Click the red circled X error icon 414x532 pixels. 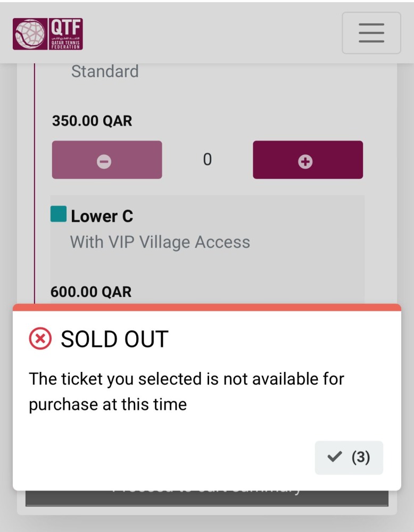(40, 339)
